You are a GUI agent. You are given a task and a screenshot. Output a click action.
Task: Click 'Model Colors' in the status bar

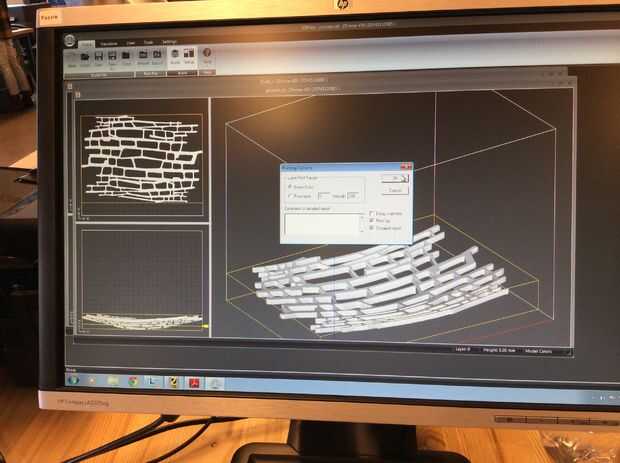coord(539,351)
